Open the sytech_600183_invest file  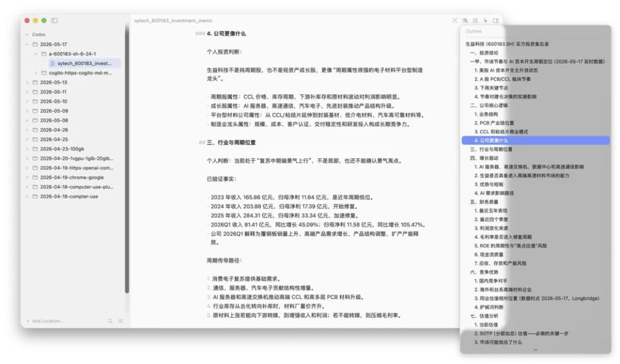84,63
